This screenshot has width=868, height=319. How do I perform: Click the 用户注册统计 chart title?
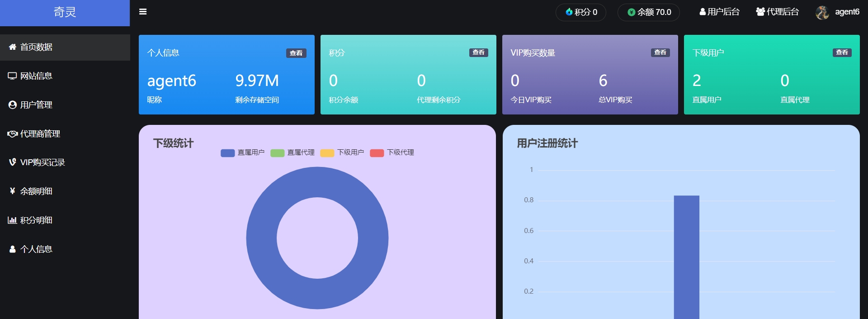click(547, 143)
